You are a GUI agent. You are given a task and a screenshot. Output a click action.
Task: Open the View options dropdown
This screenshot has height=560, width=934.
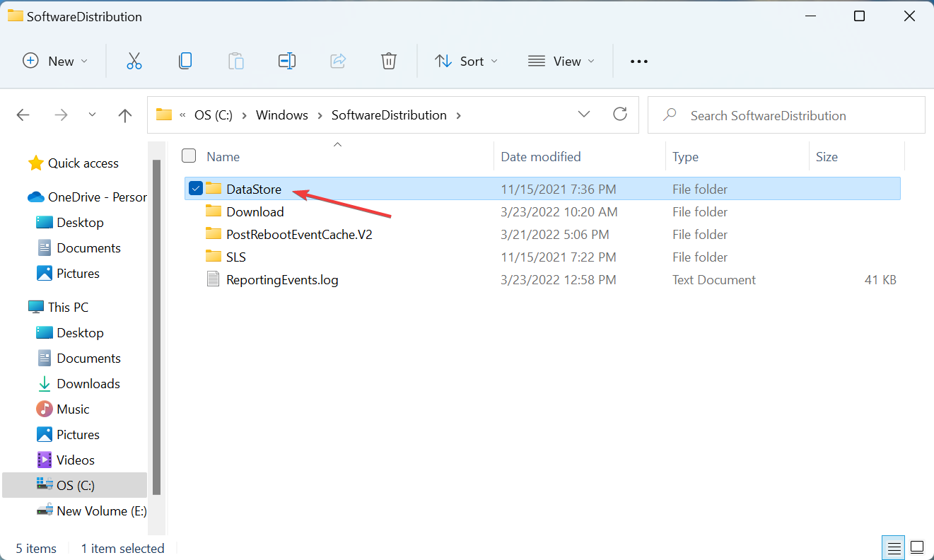click(561, 61)
